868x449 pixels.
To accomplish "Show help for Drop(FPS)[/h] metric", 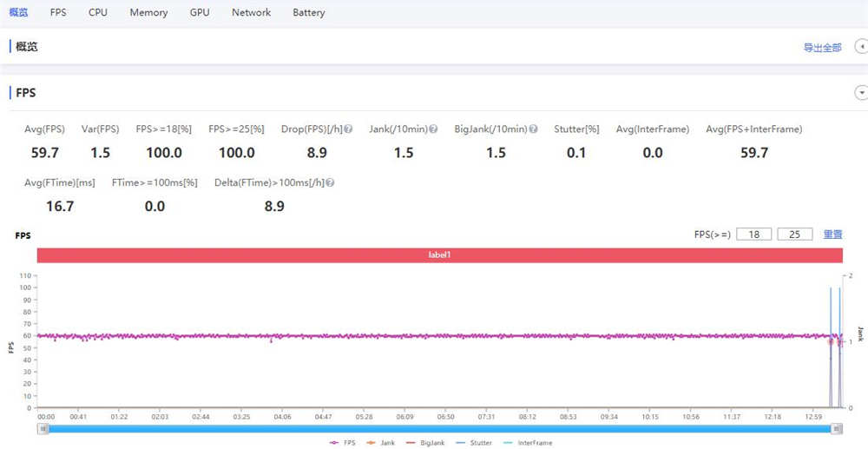I will coord(348,129).
